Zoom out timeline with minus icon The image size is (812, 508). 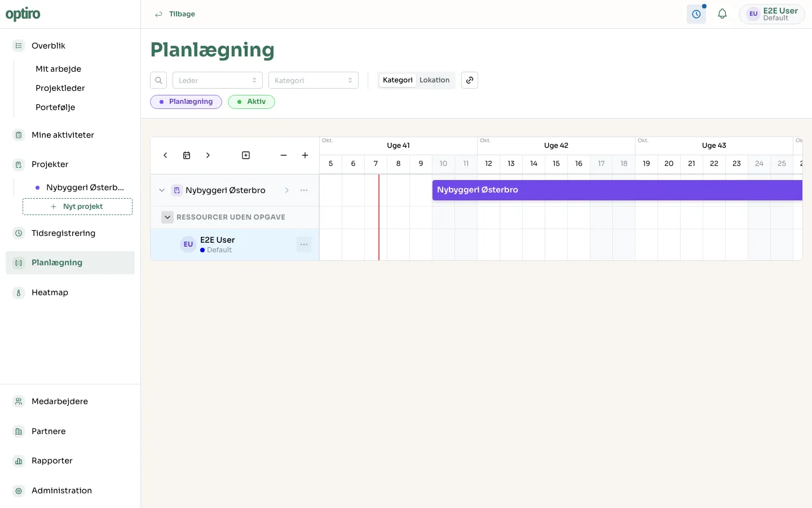coord(284,155)
